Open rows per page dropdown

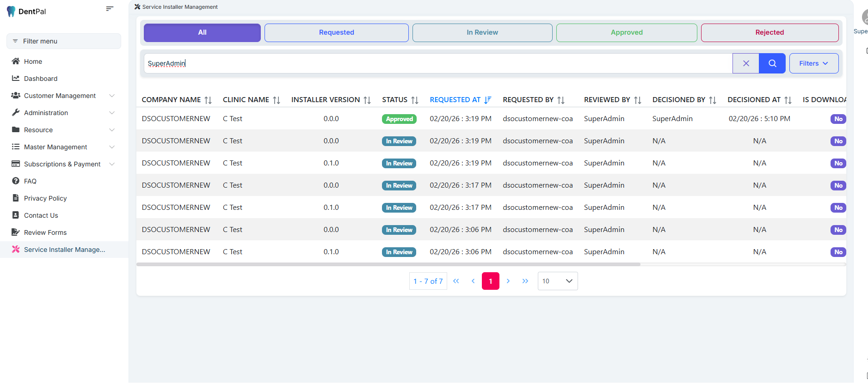pos(557,281)
